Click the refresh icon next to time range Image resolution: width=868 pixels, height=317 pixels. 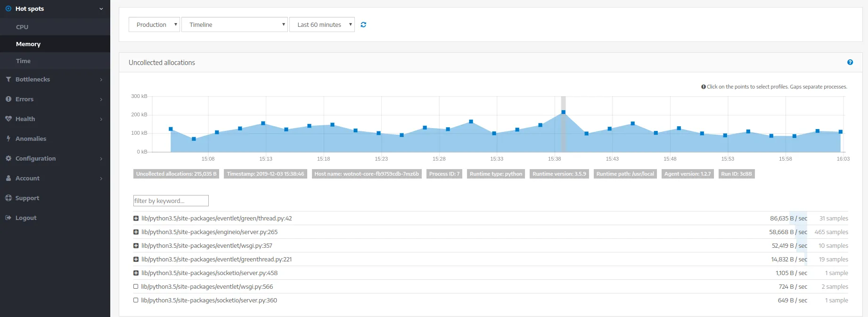(x=363, y=24)
